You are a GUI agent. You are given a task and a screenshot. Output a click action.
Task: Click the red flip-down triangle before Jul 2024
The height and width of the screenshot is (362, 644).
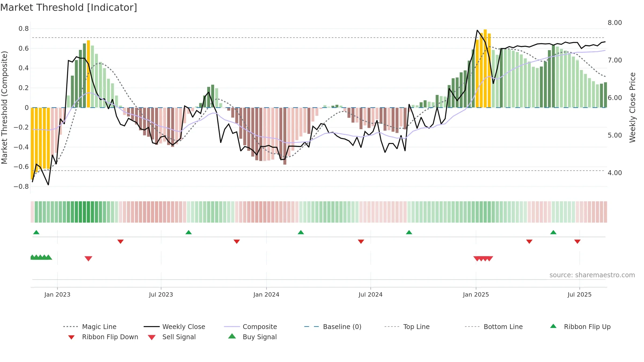click(361, 242)
